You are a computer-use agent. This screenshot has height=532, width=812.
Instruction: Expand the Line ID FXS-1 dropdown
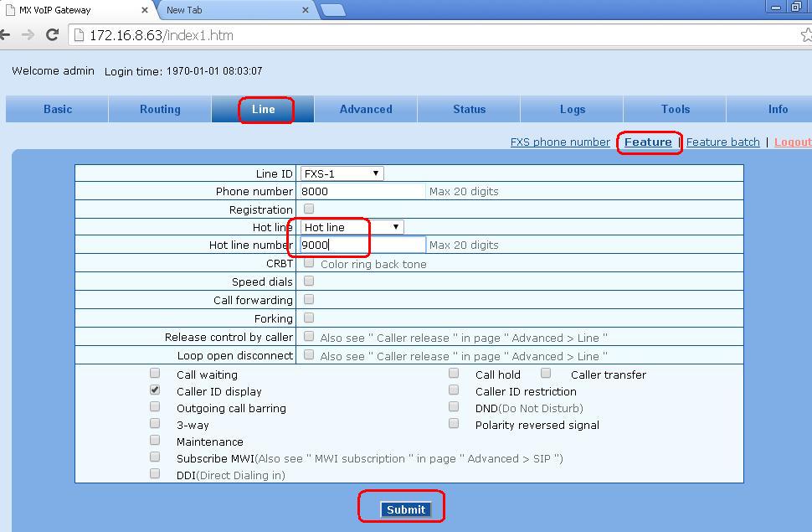coord(342,173)
